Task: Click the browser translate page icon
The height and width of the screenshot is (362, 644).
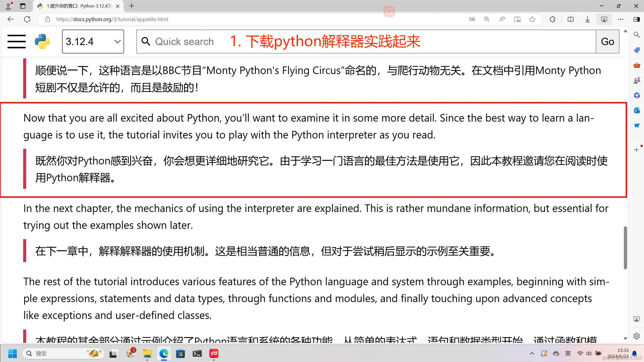Action: (472, 19)
